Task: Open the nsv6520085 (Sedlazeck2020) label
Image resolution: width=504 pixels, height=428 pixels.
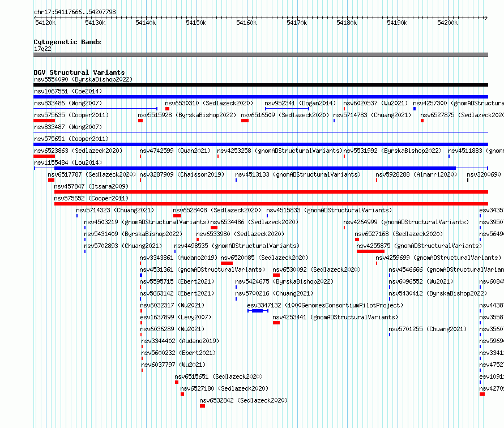Action: pos(264,258)
